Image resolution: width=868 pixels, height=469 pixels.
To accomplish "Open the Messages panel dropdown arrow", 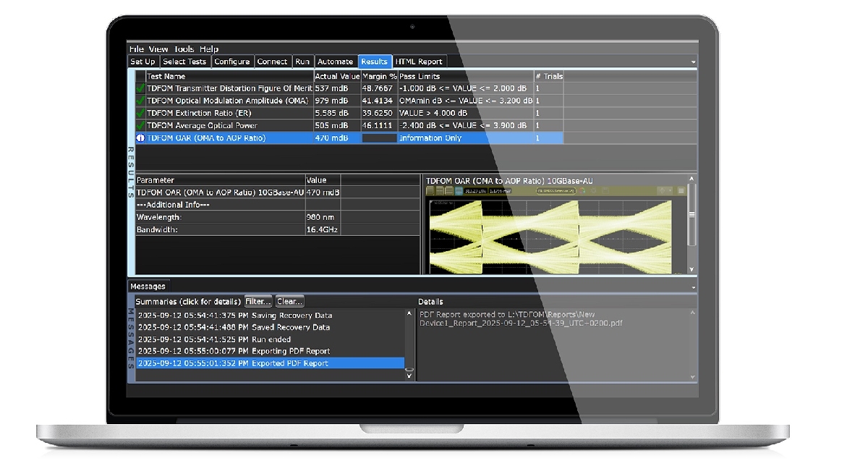I will pyautogui.click(x=694, y=287).
